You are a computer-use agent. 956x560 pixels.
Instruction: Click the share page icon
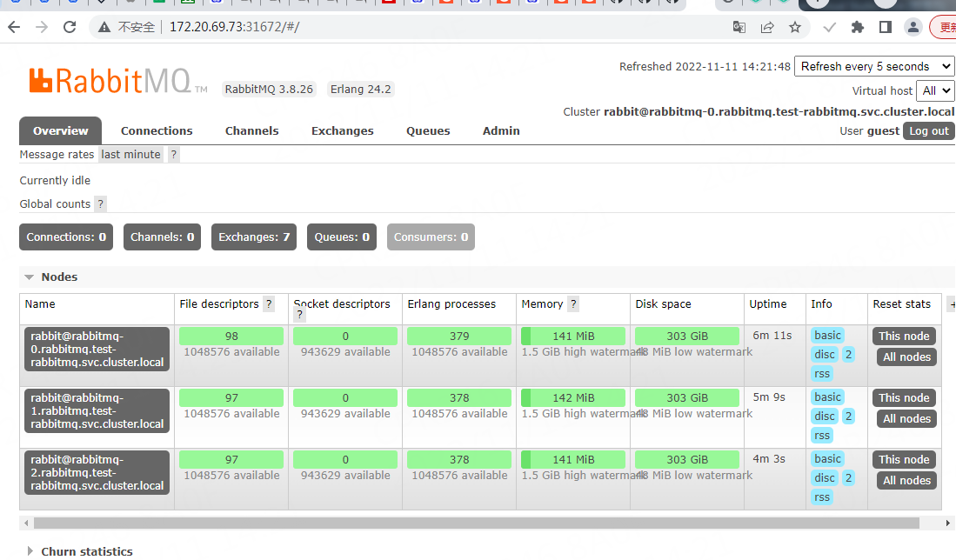coord(767,27)
